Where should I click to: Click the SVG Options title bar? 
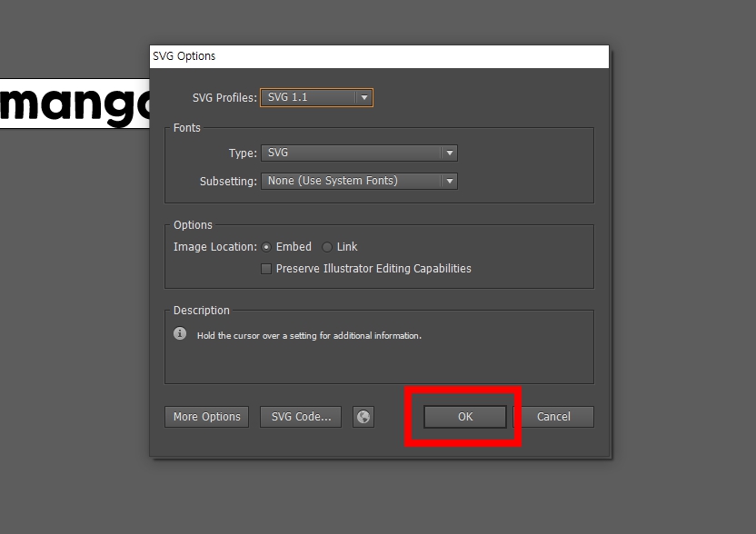tap(380, 56)
